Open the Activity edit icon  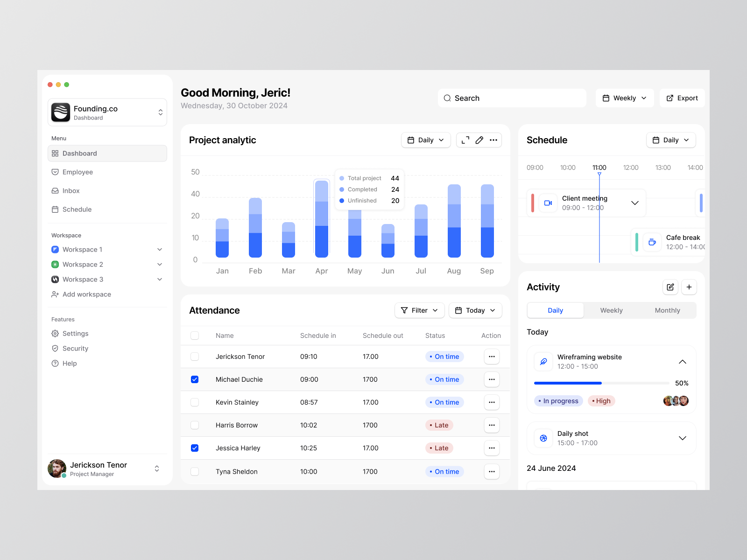(x=670, y=287)
